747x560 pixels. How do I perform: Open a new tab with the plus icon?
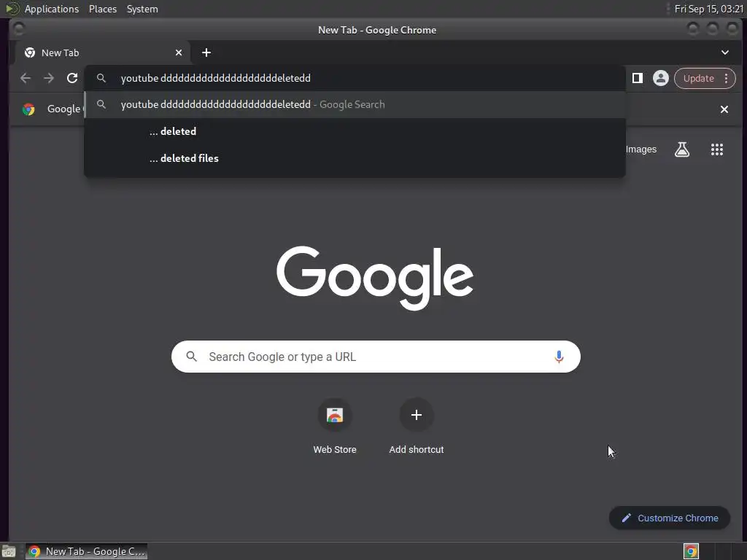[206, 52]
